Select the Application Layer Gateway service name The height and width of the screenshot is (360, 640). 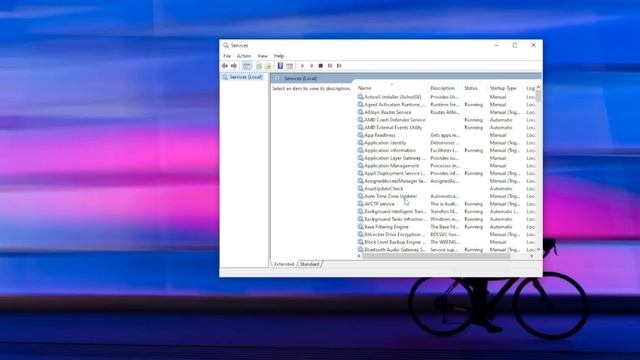click(x=395, y=158)
